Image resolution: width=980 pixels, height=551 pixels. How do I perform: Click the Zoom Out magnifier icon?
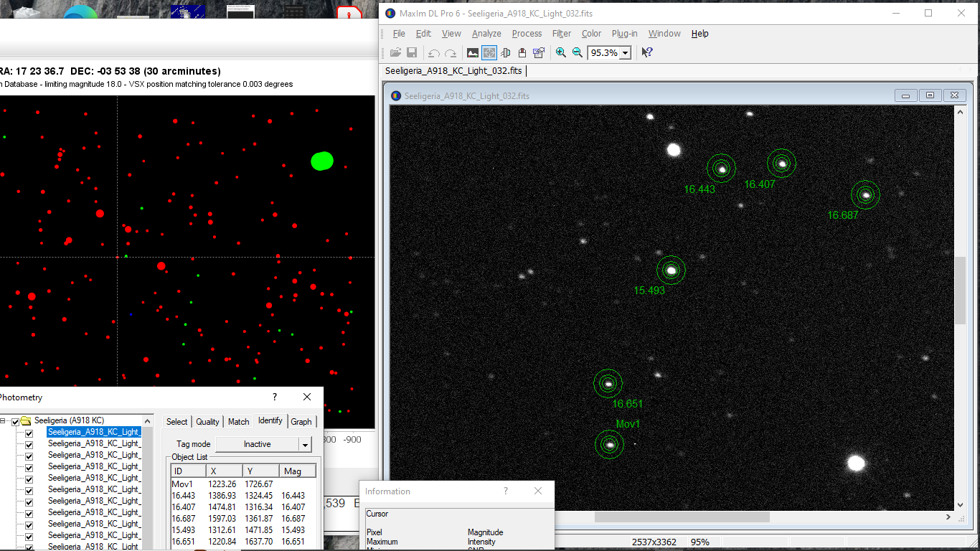point(578,52)
